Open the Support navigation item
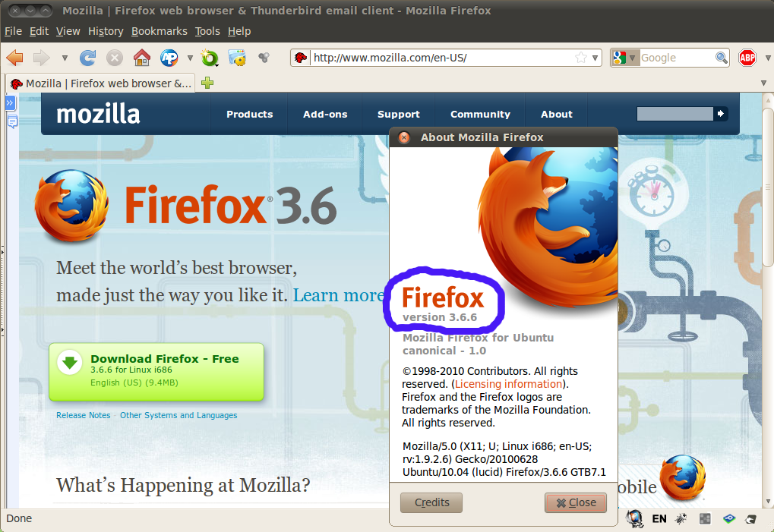This screenshot has width=774, height=532. (x=399, y=114)
